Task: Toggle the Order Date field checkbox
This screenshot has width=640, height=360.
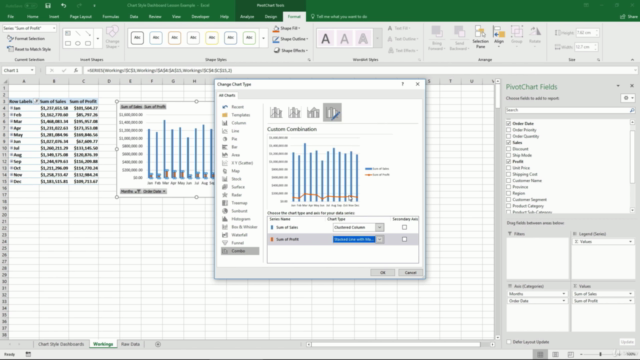Action: pyautogui.click(x=509, y=123)
